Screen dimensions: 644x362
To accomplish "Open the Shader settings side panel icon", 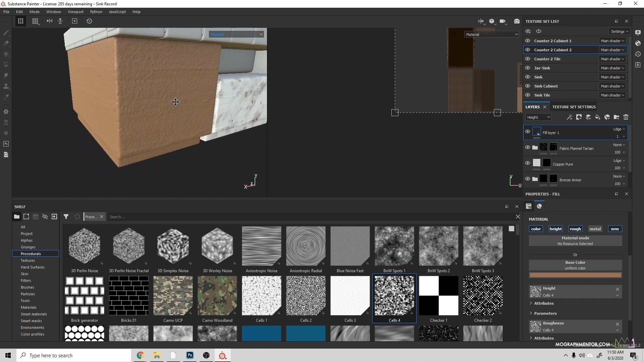I will point(638,43).
